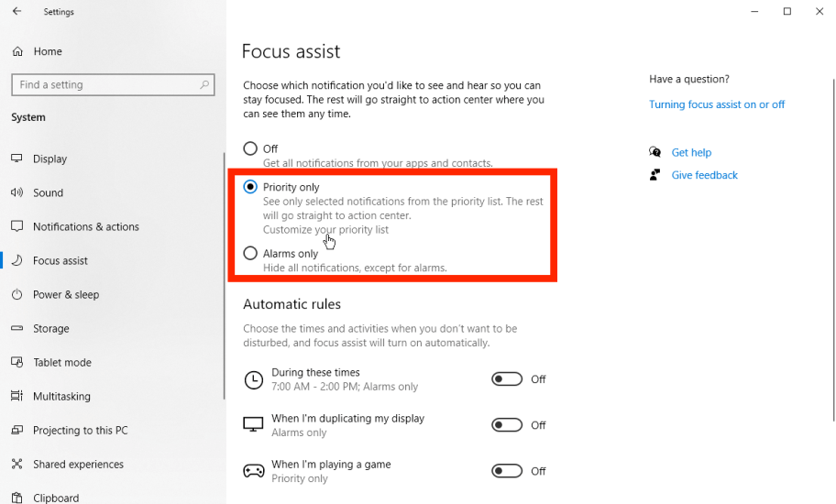Click the Display monitor icon
836x504 pixels.
pyautogui.click(x=16, y=159)
